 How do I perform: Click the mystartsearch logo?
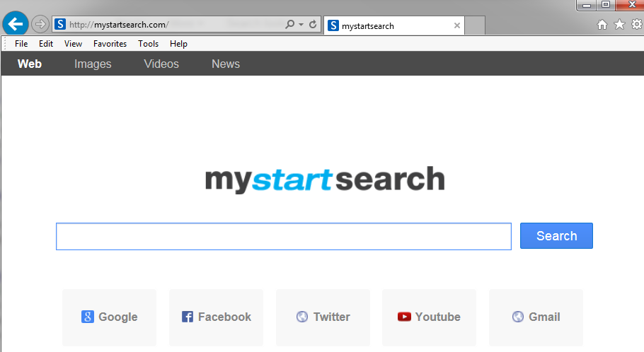click(325, 180)
